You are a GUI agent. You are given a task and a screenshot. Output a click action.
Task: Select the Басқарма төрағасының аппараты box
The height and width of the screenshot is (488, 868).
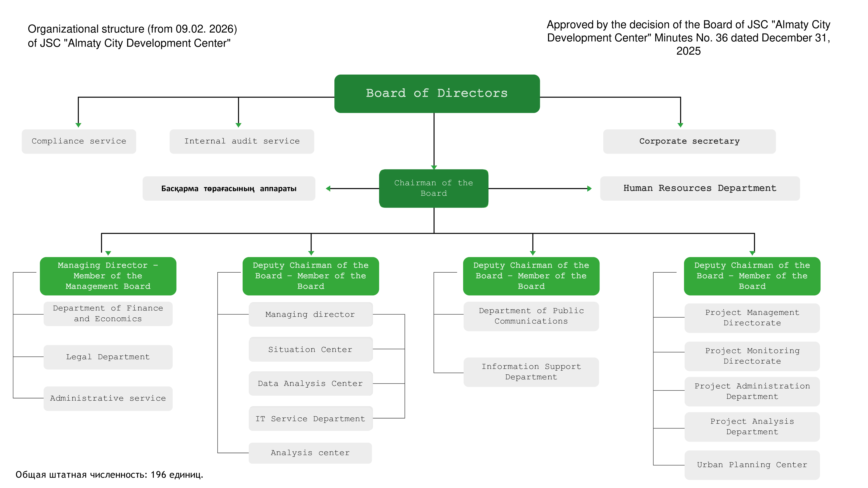pyautogui.click(x=229, y=188)
